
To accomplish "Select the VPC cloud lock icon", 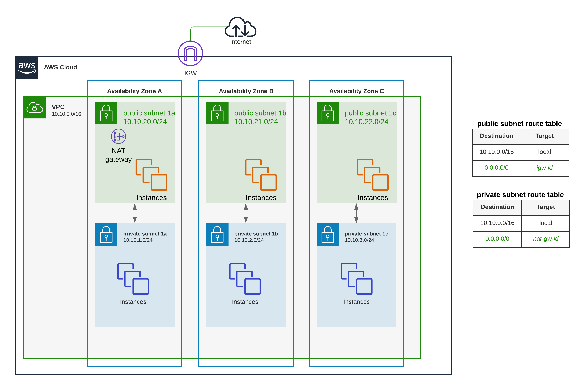I will 34,107.
